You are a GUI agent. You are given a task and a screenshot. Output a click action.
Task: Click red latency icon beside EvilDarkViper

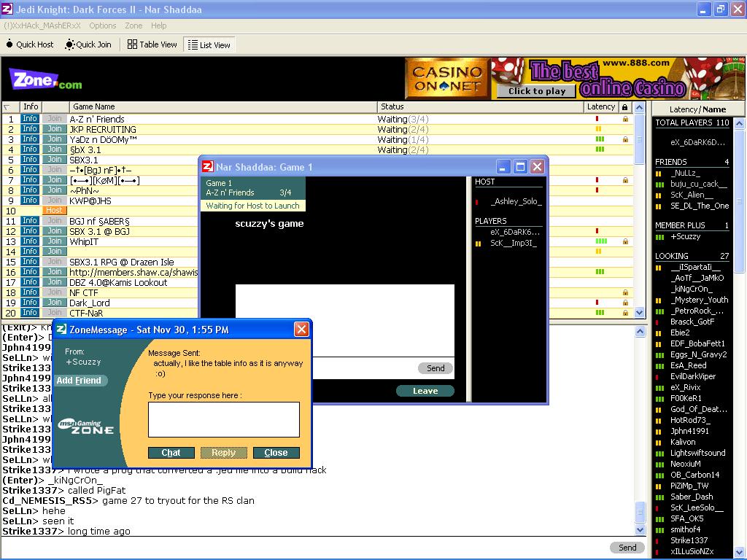coord(657,377)
